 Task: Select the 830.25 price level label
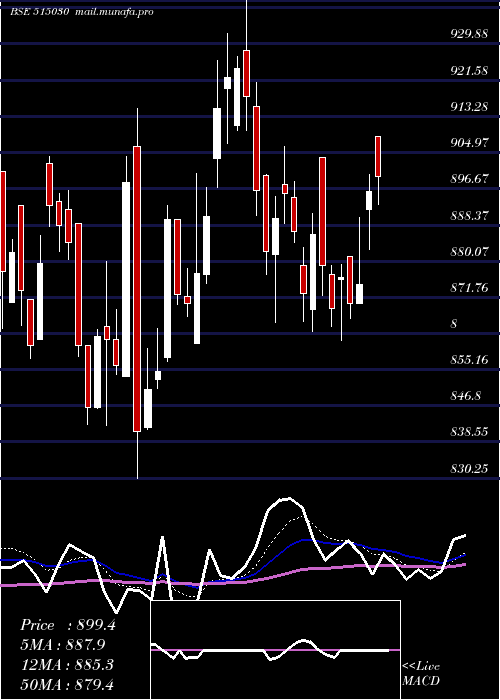tap(469, 469)
